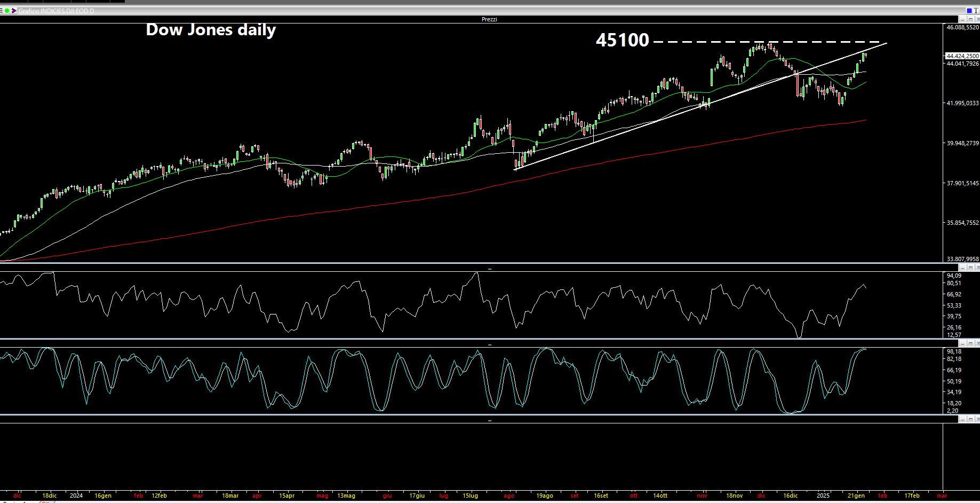Click the purple arrow icon in title bar
The height and width of the screenshot is (503, 980).
[14, 11]
